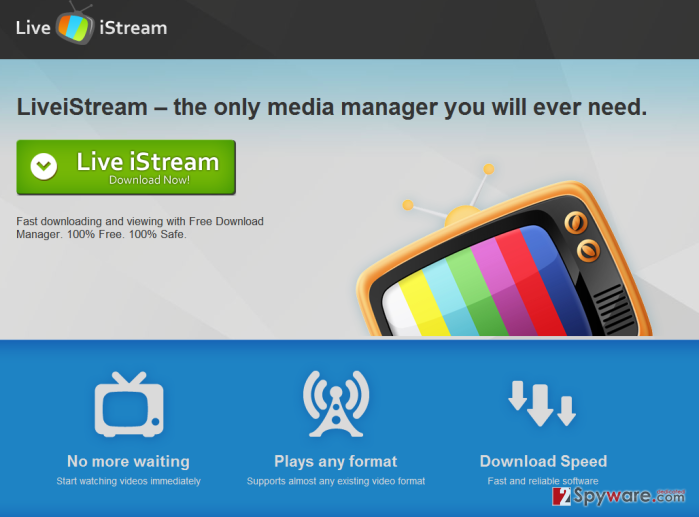Image resolution: width=699 pixels, height=517 pixels.
Task: Click the 'Live' word in the header logo
Action: point(33,28)
